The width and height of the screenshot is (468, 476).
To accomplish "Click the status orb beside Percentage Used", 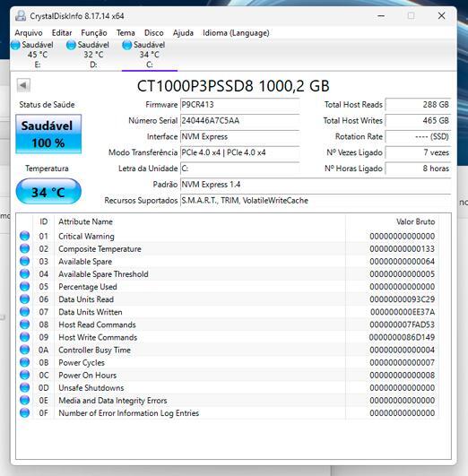I will click(x=24, y=286).
